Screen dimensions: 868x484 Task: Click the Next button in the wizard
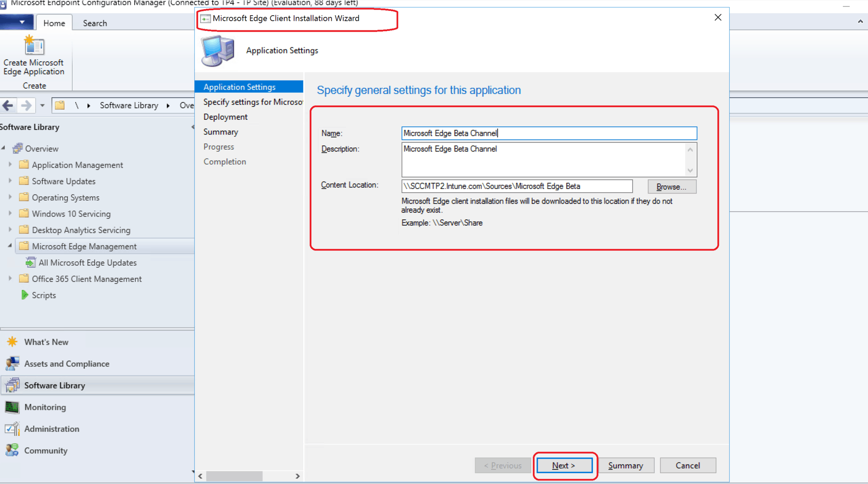pos(564,465)
